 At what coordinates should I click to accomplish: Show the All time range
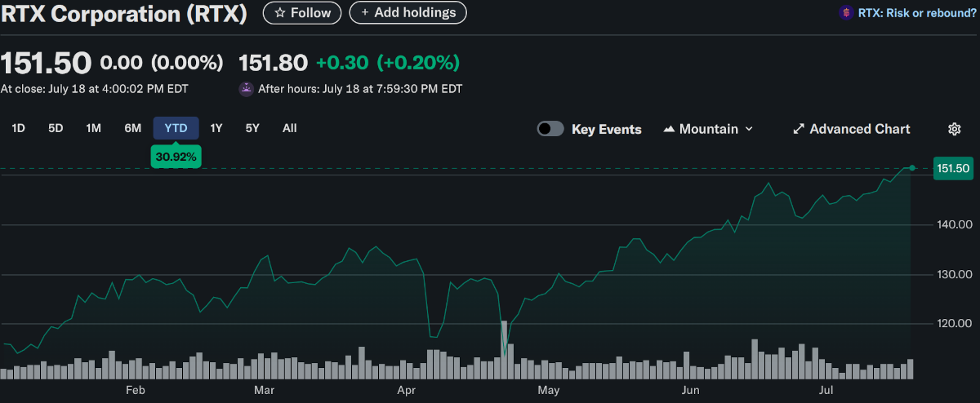pos(289,128)
